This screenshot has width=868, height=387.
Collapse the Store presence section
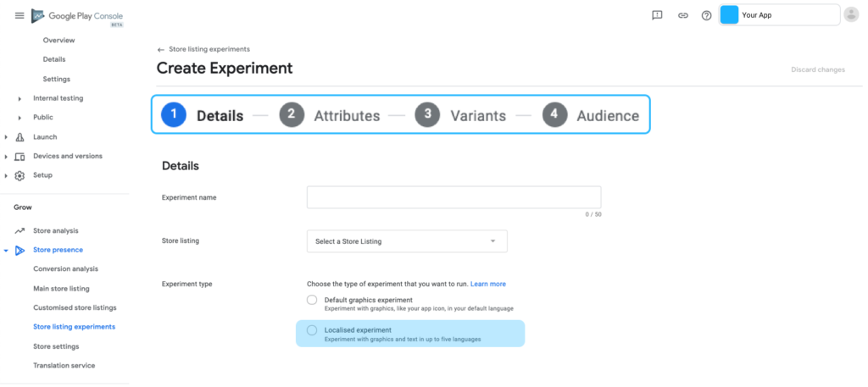click(x=6, y=251)
